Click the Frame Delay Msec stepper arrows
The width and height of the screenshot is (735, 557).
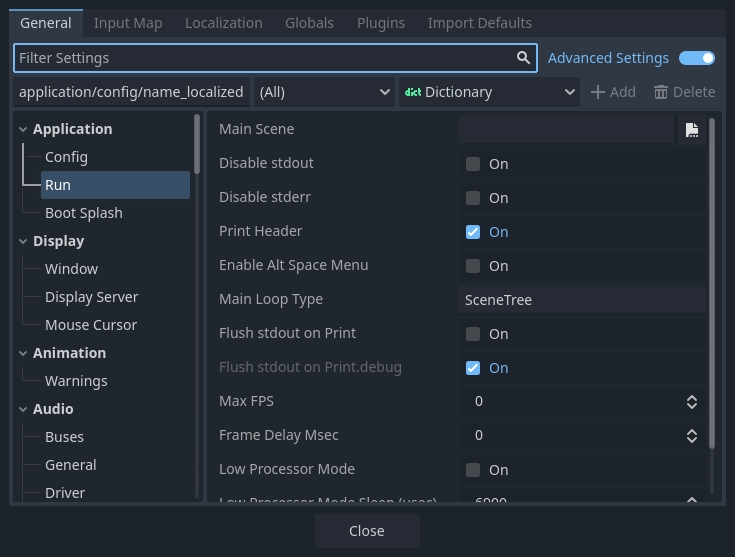[x=691, y=436]
